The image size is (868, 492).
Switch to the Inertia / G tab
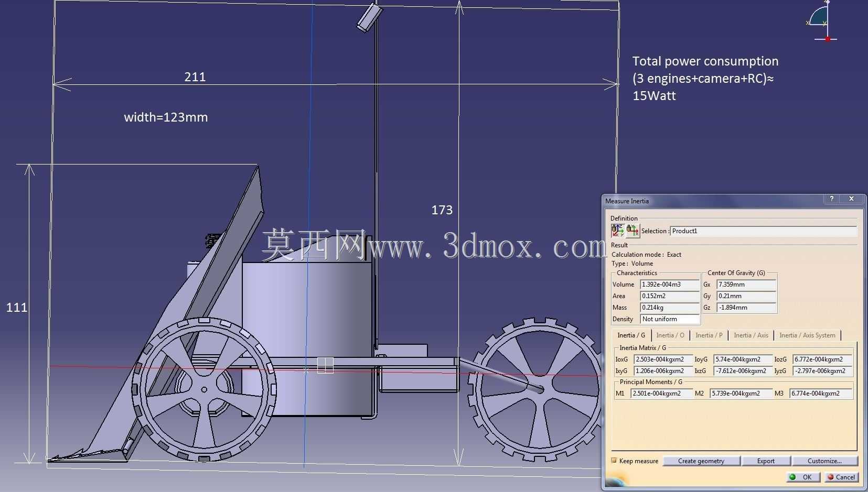(631, 335)
